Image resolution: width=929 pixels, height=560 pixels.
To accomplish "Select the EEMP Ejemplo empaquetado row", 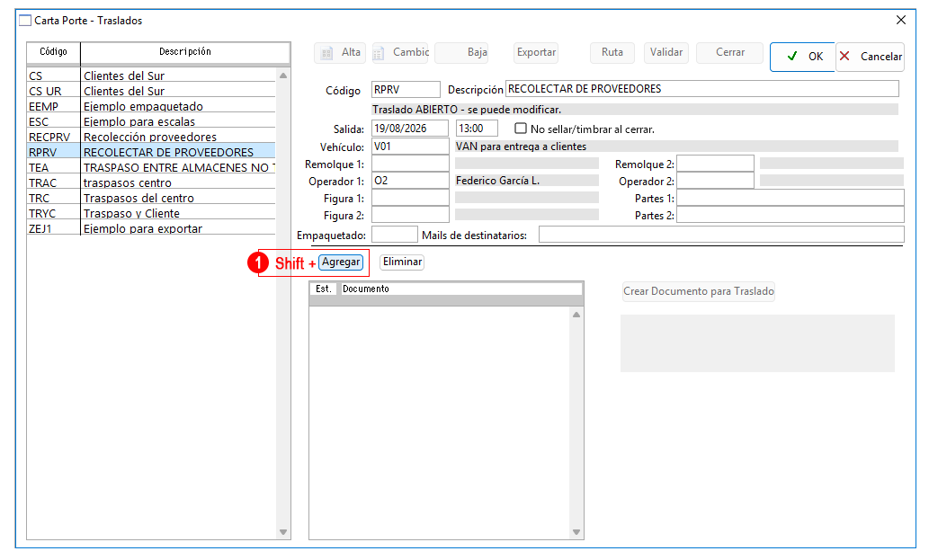I will click(151, 106).
